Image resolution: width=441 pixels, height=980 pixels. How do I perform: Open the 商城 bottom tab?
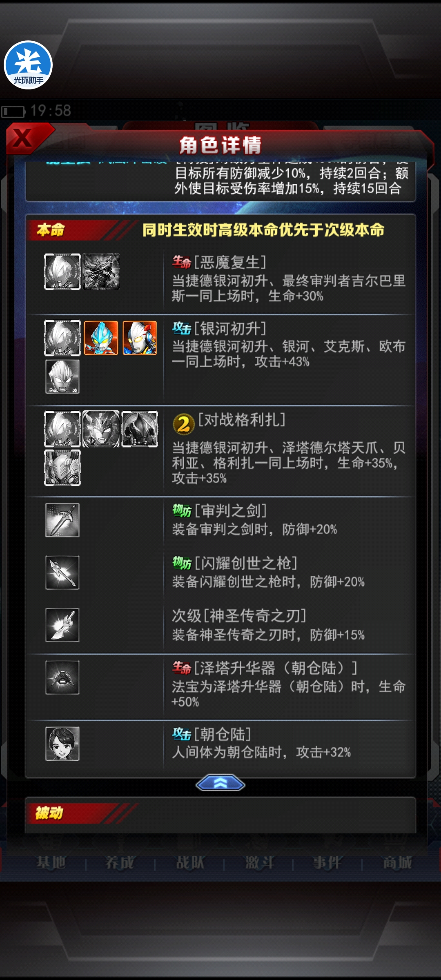pos(397,863)
